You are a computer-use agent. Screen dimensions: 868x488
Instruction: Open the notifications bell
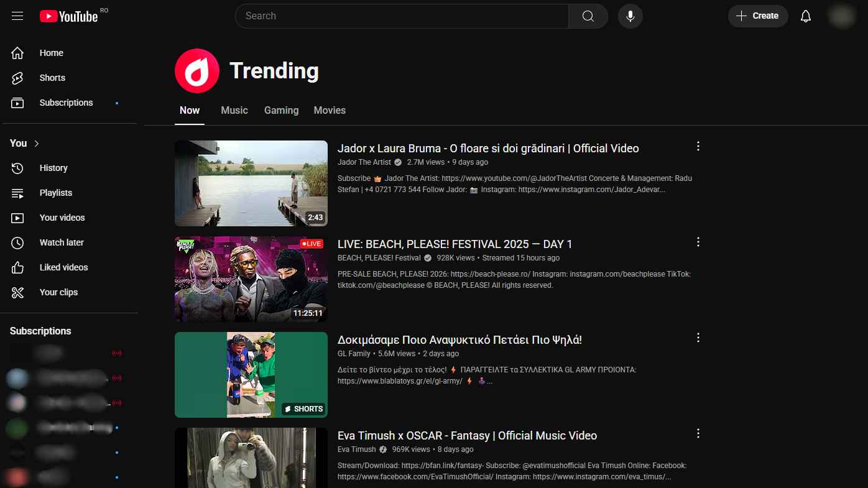805,16
